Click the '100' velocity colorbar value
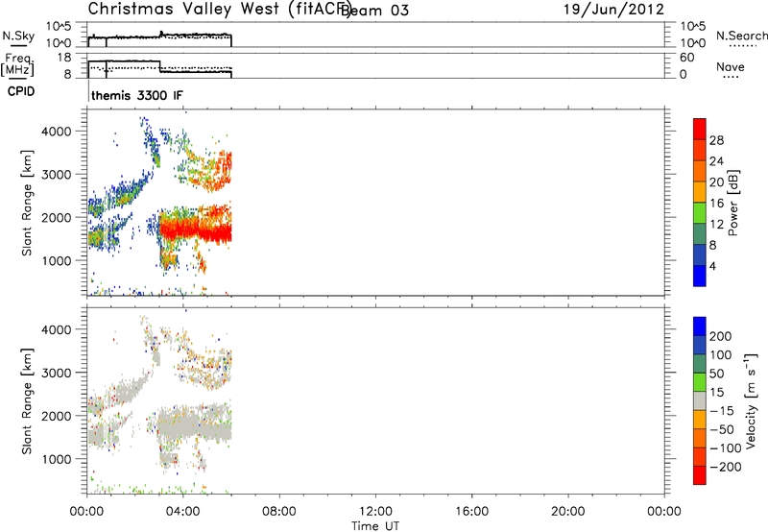 click(721, 355)
